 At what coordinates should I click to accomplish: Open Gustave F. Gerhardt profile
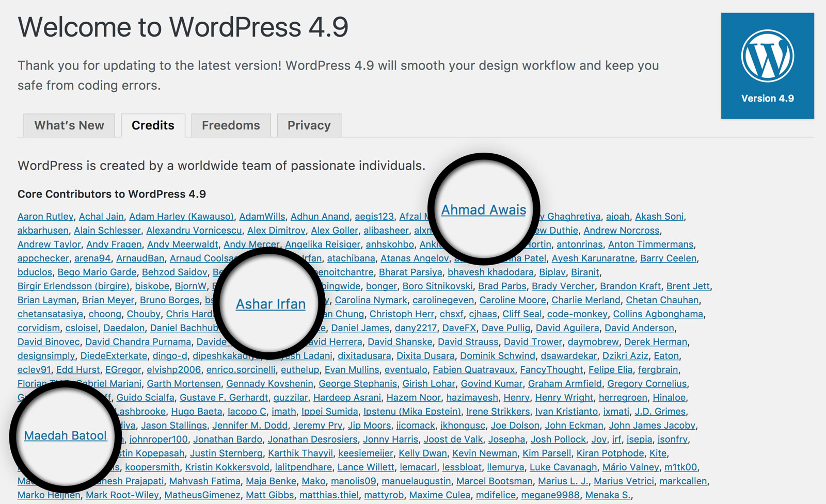click(224, 398)
